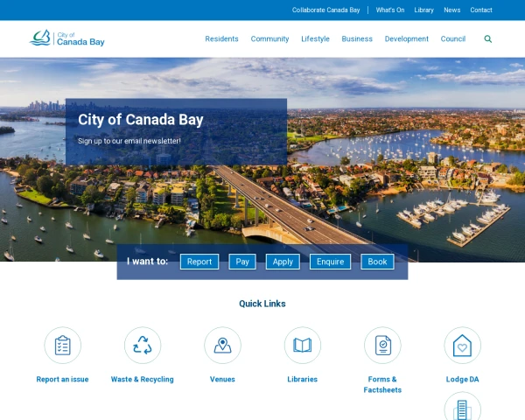Open the News link
This screenshot has width=525, height=420.
coord(452,10)
